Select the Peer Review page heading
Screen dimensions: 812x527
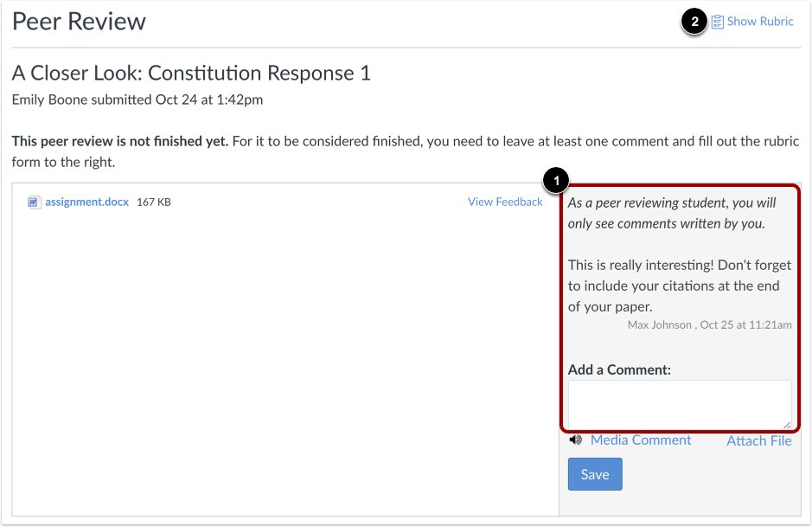click(79, 22)
